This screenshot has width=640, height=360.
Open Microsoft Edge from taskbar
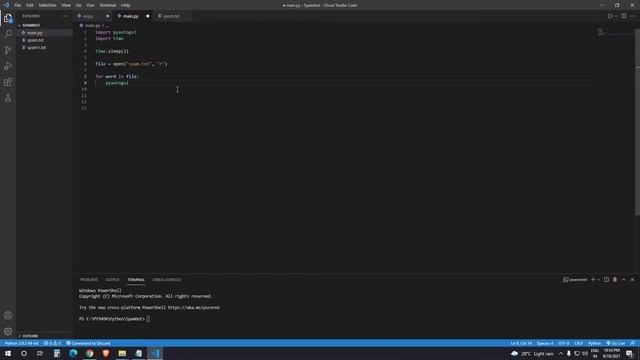coord(73,353)
